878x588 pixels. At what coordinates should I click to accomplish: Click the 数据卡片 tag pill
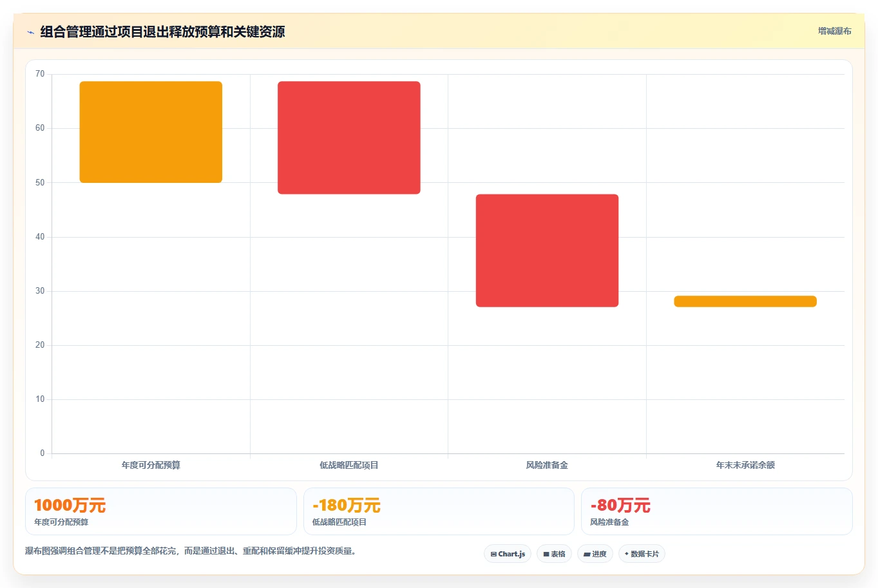click(x=642, y=554)
